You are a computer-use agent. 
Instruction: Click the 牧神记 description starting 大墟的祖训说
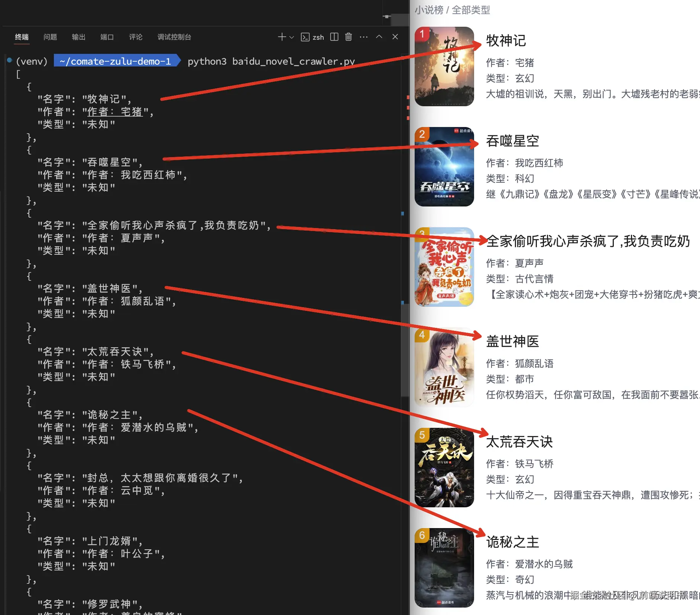593,94
